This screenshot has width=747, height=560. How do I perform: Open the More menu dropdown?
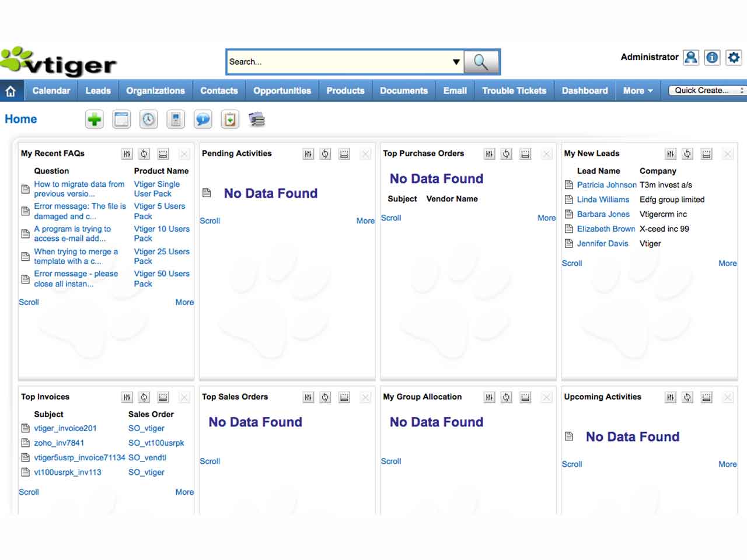coord(637,91)
